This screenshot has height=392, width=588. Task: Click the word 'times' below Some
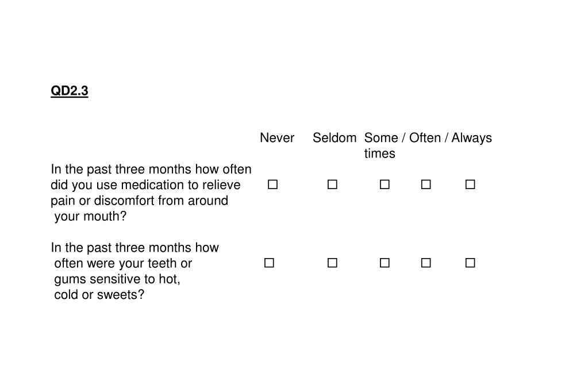379,154
